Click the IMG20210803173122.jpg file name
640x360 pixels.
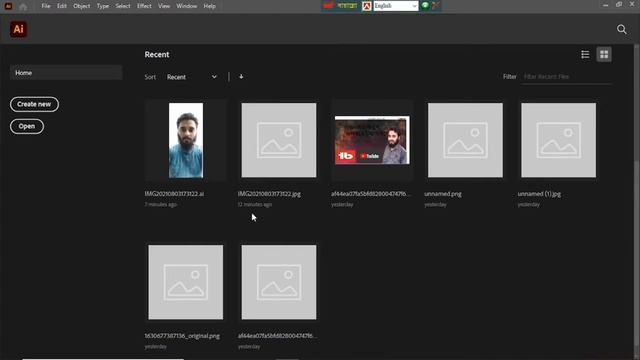click(269, 194)
